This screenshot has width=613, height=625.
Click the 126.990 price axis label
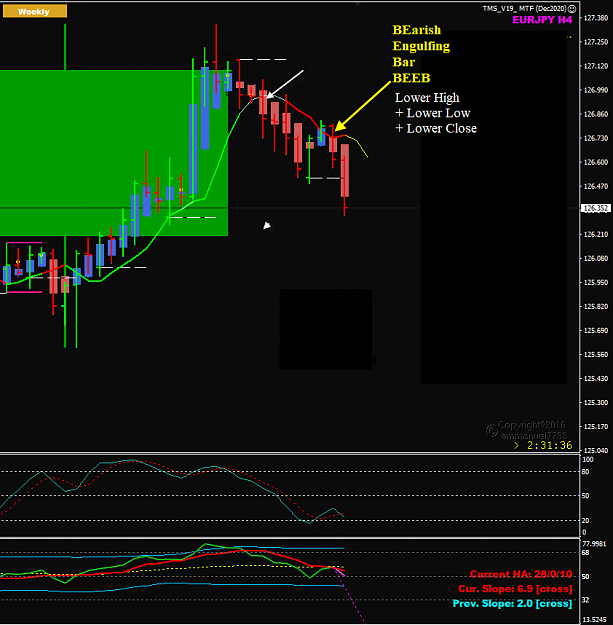(596, 90)
